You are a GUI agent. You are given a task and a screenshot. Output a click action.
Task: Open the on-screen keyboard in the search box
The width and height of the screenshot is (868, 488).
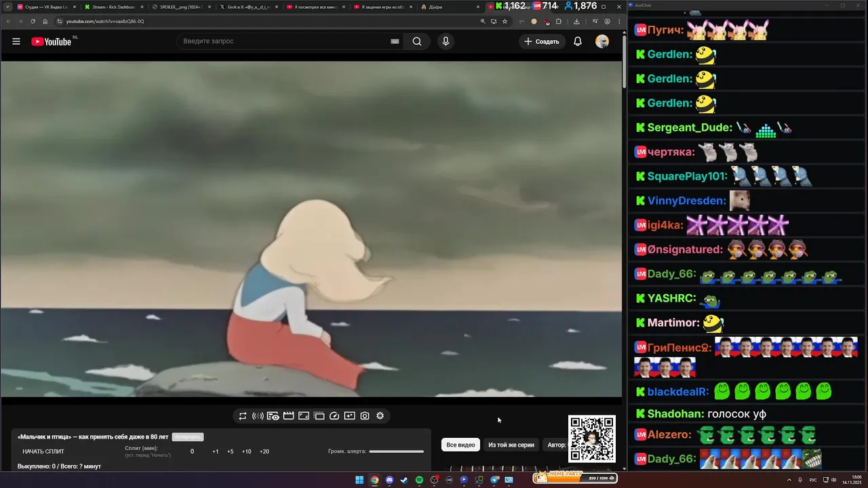395,41
